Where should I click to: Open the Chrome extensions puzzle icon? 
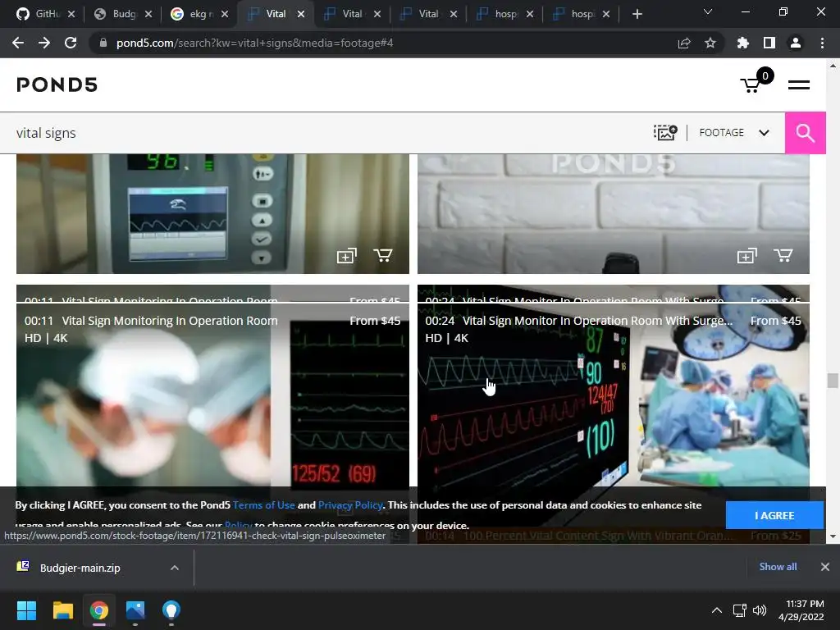click(x=742, y=43)
